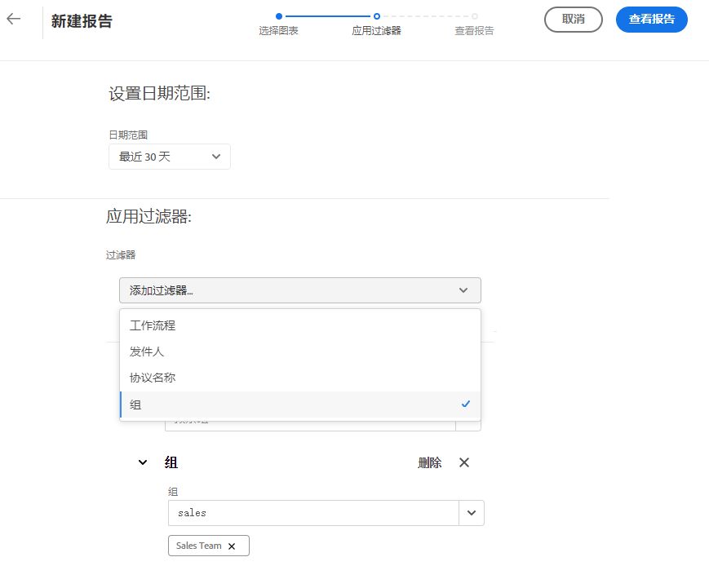
Task: Select the 查看报告 step in the progress tracker
Action: (474, 24)
